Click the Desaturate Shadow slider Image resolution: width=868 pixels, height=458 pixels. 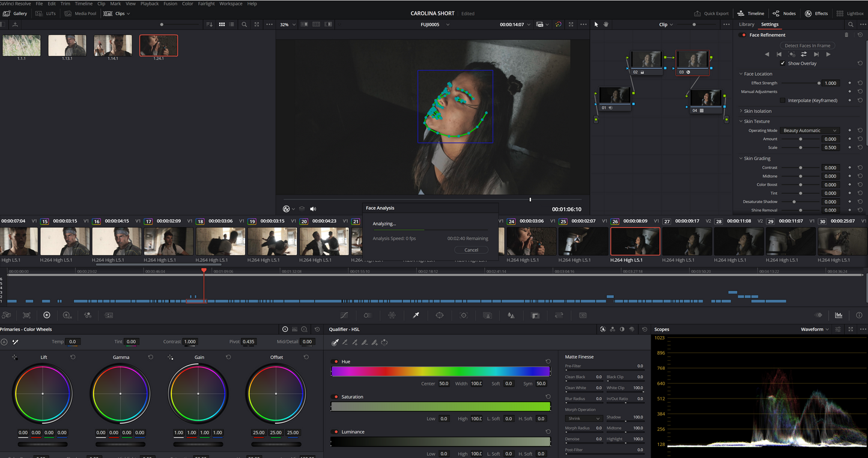point(800,202)
